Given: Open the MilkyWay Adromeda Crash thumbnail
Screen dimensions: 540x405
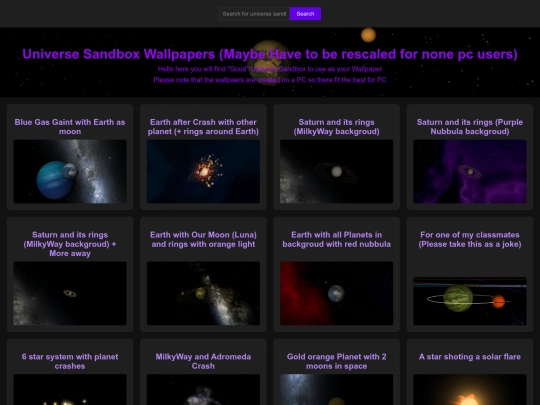Looking at the screenshot, I should (203, 390).
